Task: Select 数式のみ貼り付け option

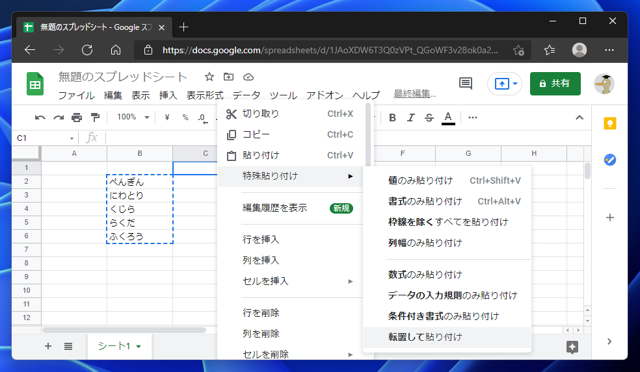Action: point(447,274)
